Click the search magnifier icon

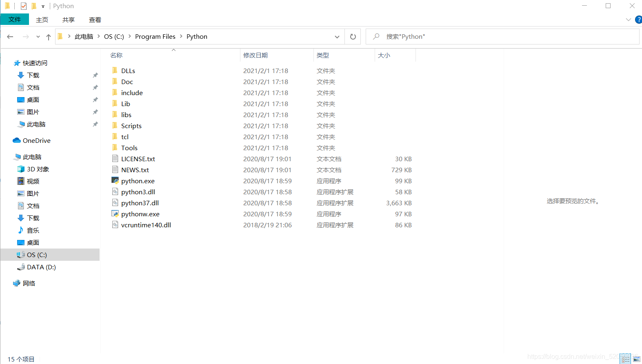(x=376, y=36)
